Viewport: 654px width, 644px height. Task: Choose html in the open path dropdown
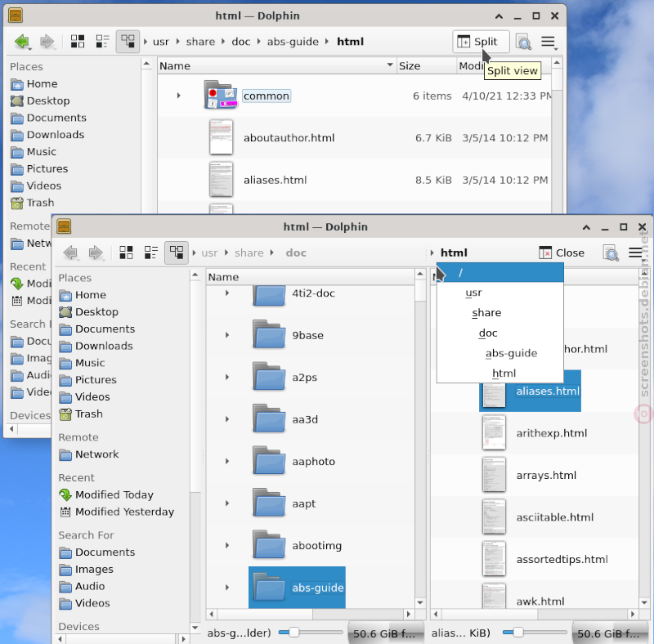(x=500, y=373)
